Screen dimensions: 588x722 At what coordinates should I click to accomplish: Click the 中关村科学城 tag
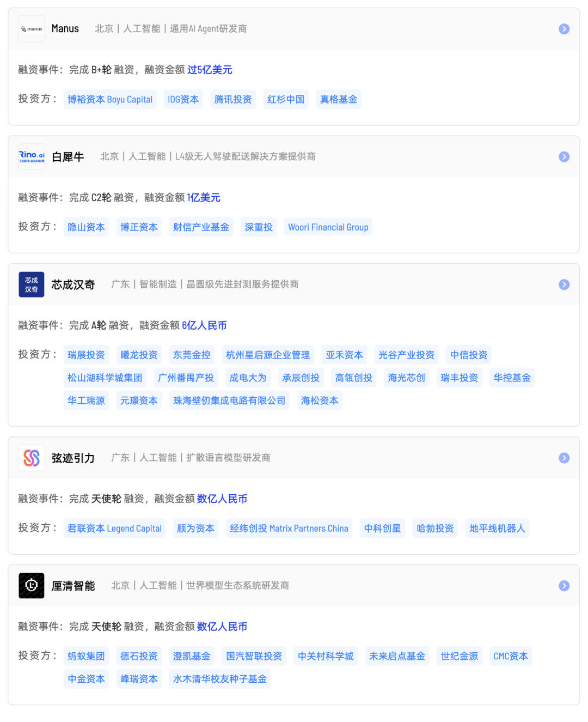326,657
